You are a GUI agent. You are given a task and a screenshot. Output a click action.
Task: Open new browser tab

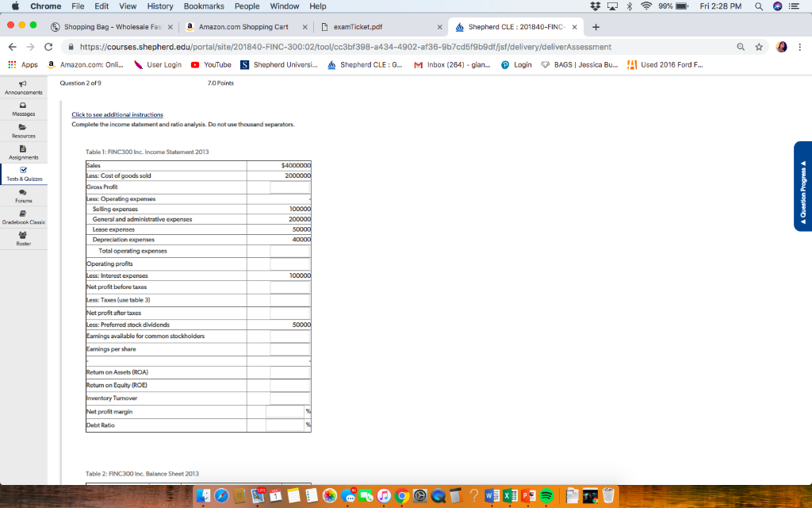(x=596, y=27)
